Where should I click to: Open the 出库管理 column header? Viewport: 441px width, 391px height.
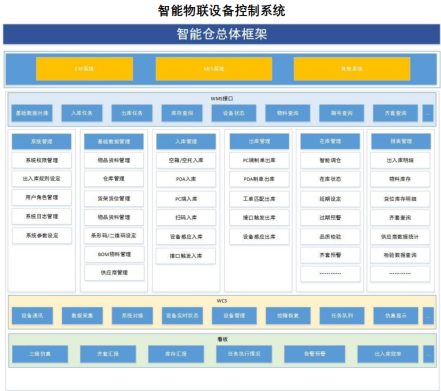click(259, 142)
